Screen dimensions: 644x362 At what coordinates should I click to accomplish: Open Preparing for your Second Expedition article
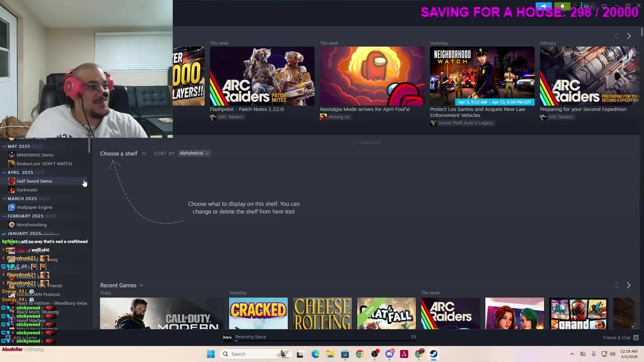click(583, 109)
